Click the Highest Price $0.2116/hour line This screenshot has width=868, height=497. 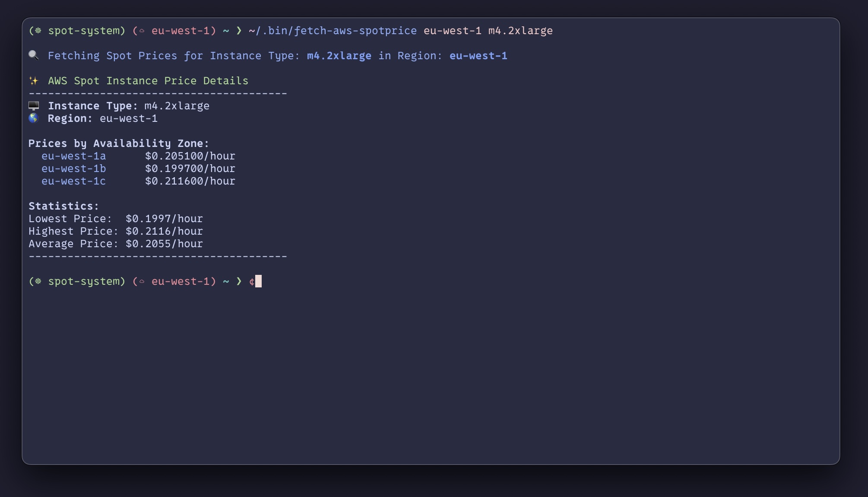(116, 231)
